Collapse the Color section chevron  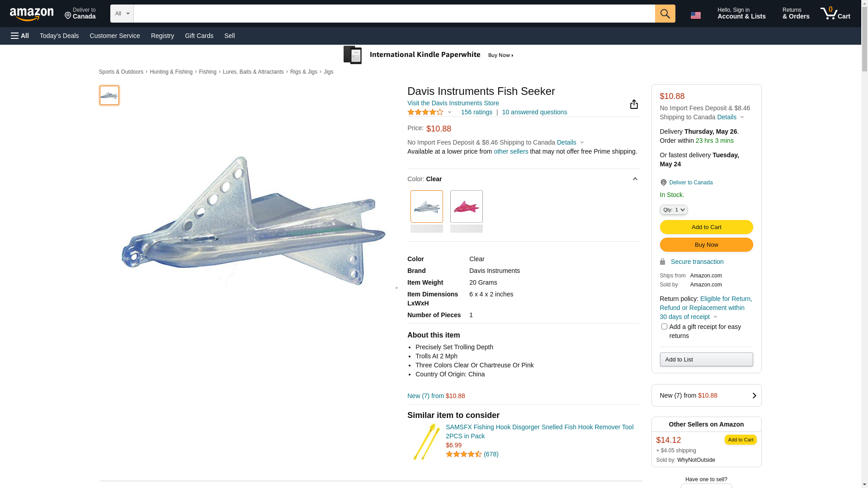click(635, 179)
